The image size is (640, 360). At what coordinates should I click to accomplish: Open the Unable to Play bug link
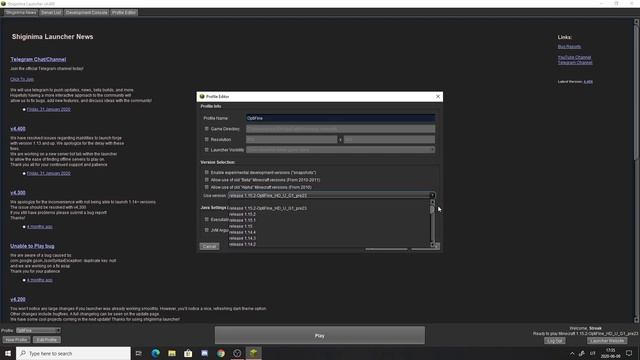pyautogui.click(x=32, y=246)
